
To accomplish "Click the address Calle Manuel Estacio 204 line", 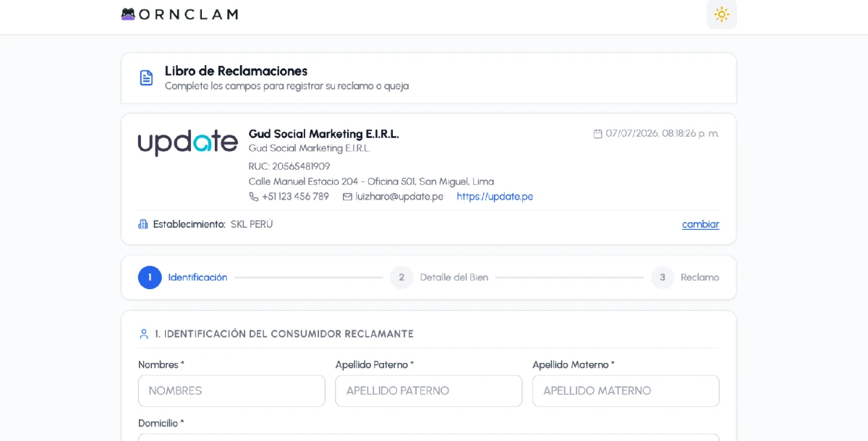I will 371,181.
